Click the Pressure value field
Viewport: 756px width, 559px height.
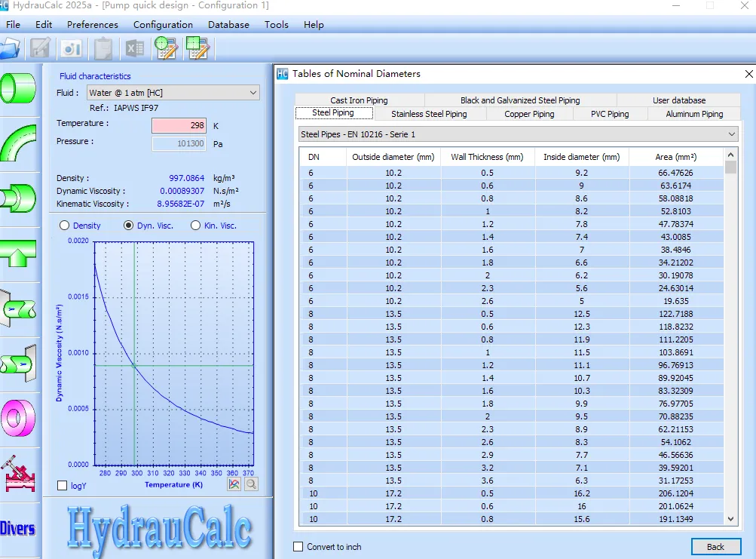tap(179, 143)
